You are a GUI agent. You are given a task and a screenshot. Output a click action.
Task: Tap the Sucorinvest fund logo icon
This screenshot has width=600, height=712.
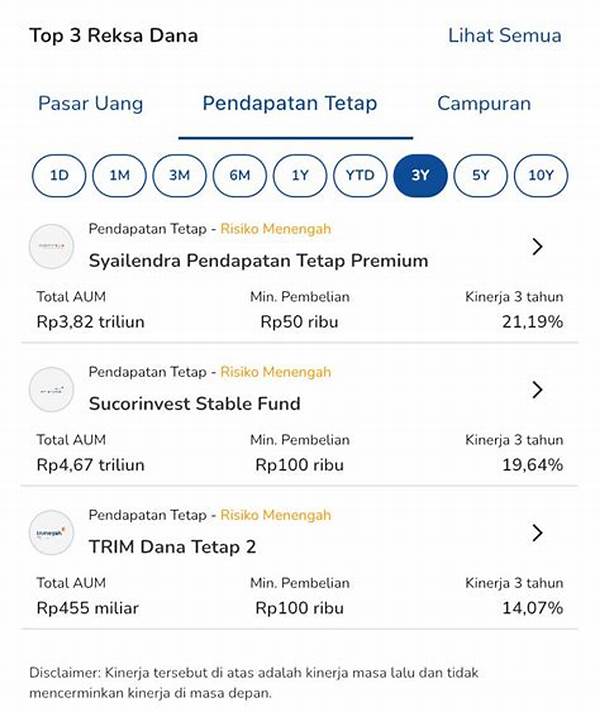51,390
